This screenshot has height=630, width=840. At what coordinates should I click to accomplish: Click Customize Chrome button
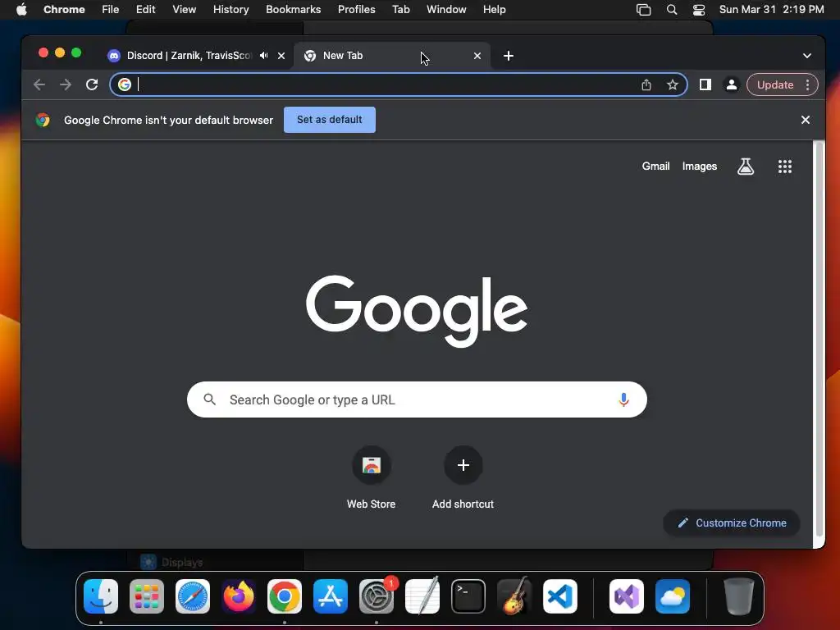pyautogui.click(x=732, y=523)
